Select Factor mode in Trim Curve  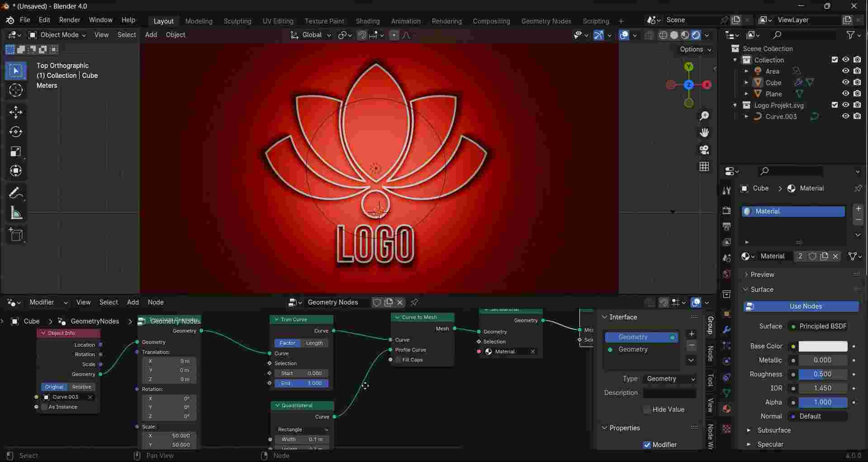[287, 343]
